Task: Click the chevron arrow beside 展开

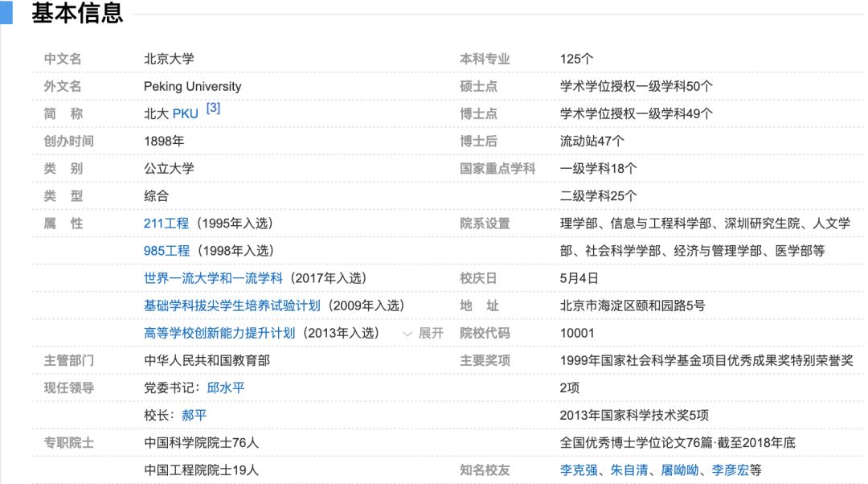Action: [407, 332]
